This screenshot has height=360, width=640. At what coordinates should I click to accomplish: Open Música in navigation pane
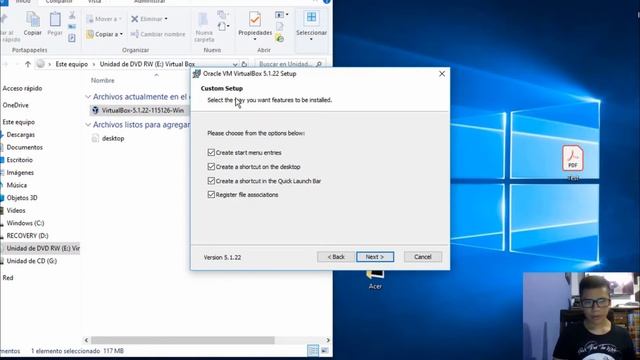16,185
